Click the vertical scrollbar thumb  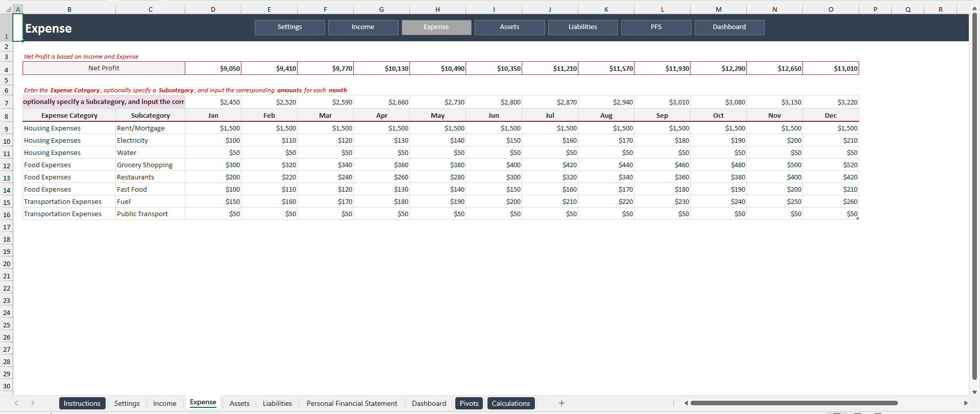(x=974, y=196)
